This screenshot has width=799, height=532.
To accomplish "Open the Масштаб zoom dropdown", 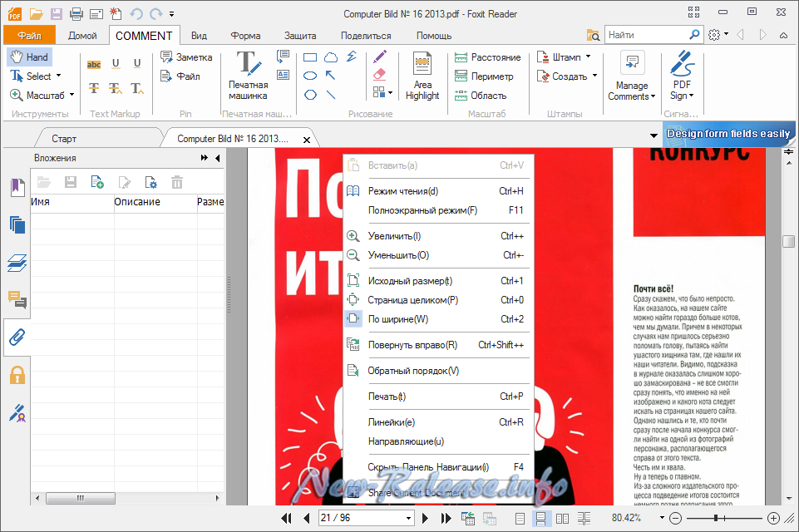I will pyautogui.click(x=72, y=95).
